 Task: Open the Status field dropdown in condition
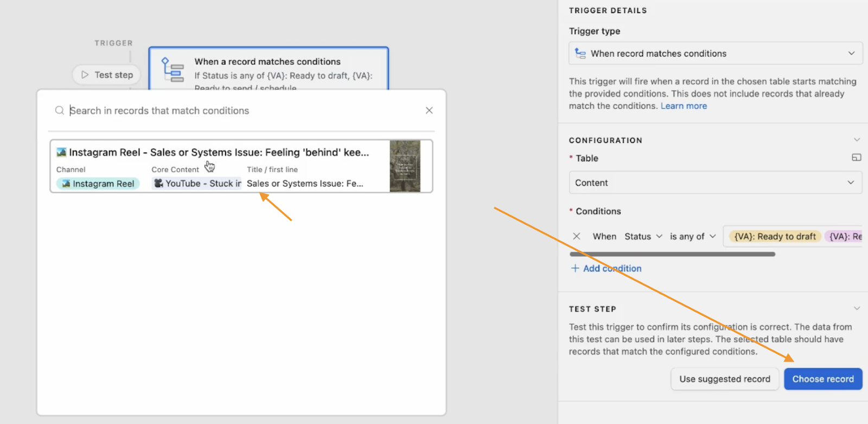pyautogui.click(x=643, y=237)
